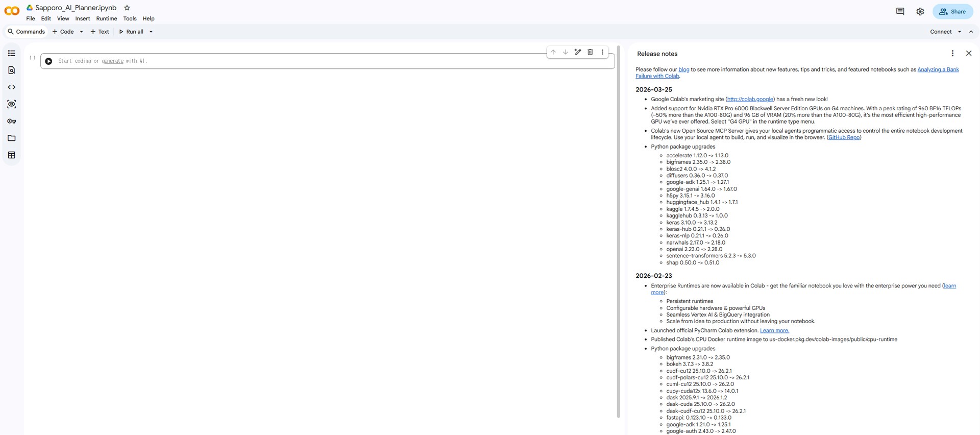Open Release notes more-options menu

coord(952,53)
